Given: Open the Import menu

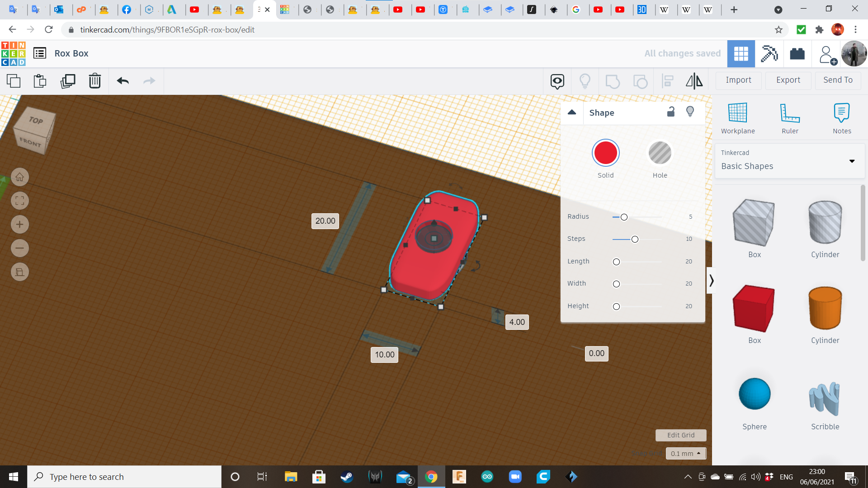Looking at the screenshot, I should pos(739,79).
